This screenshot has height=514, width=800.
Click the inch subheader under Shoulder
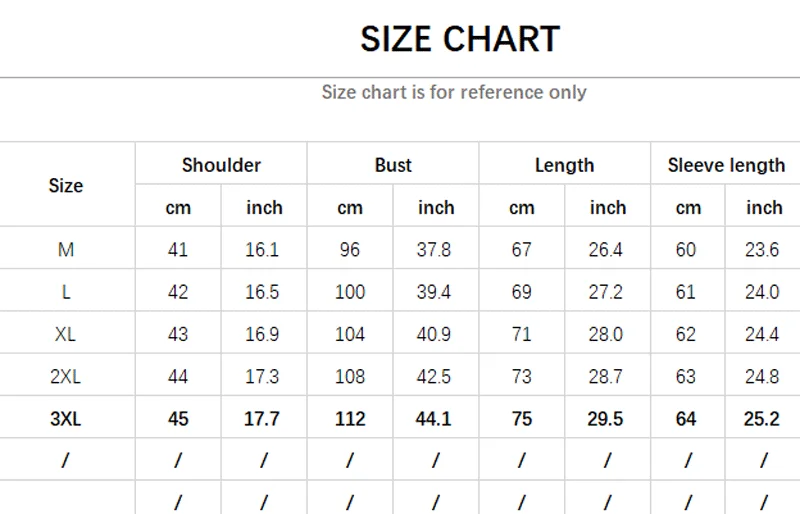264,208
